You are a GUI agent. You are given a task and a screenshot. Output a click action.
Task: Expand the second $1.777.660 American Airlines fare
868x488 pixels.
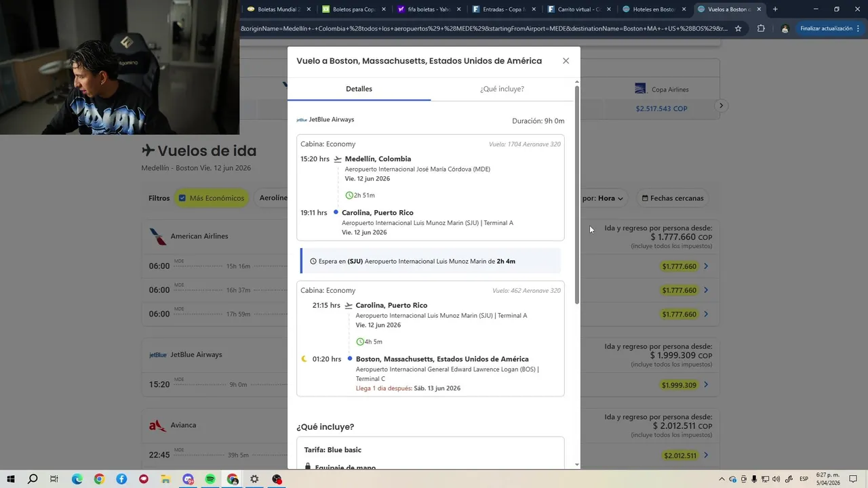[x=706, y=290]
